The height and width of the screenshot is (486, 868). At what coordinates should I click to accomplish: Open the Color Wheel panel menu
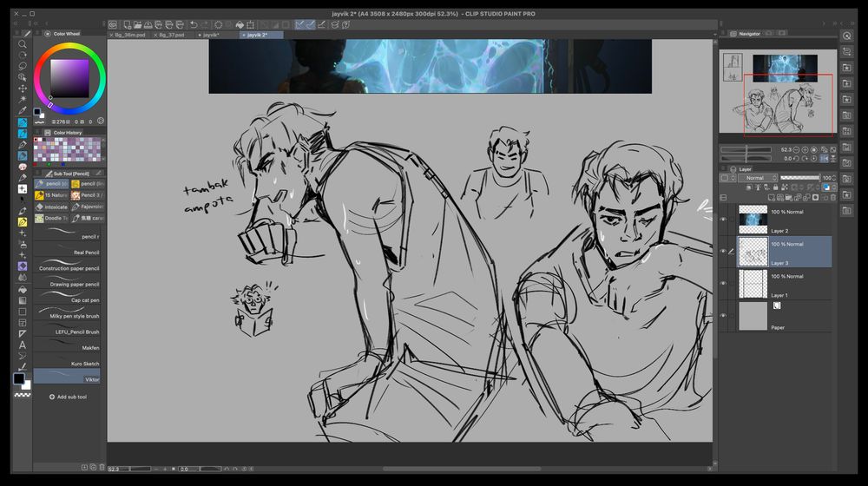tap(37, 34)
